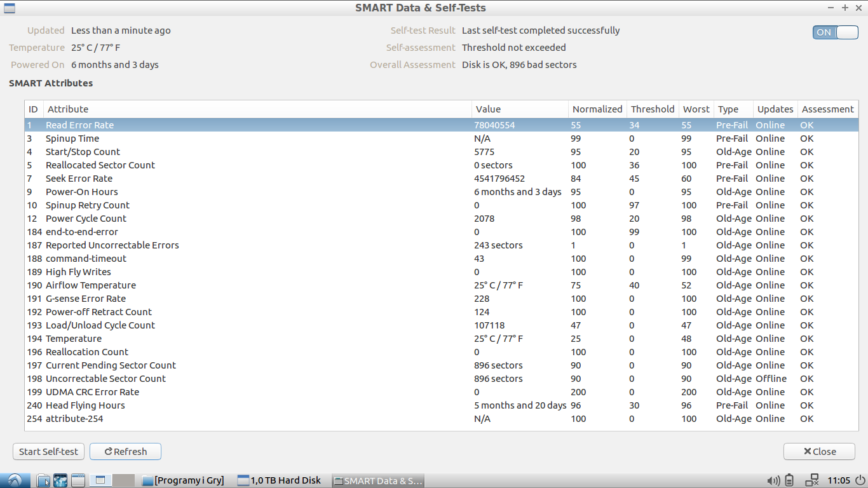
Task: Select the G-sense Error Rate row
Action: 441,299
